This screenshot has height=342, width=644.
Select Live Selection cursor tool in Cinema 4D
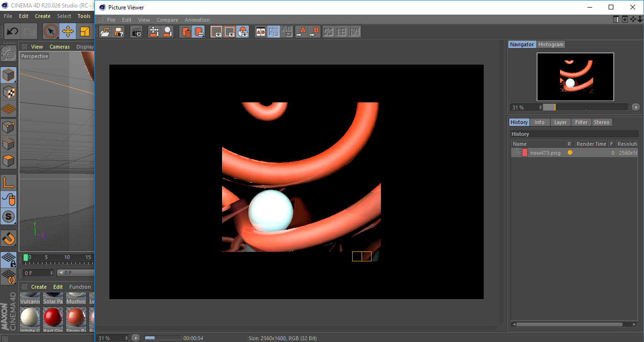(51, 32)
